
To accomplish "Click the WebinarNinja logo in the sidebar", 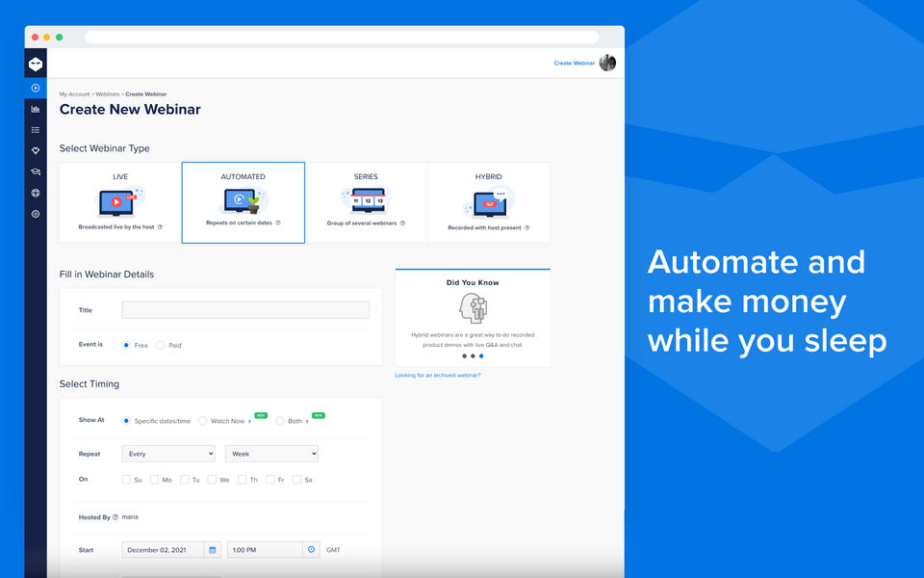I will pyautogui.click(x=36, y=64).
